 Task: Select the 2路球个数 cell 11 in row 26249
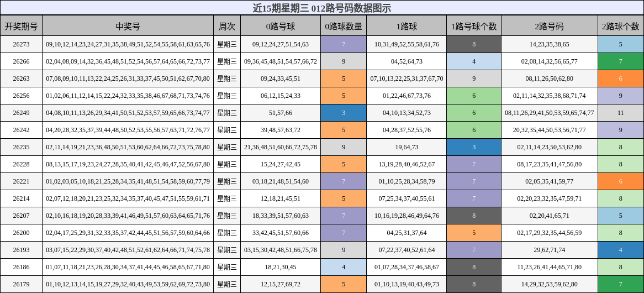(x=621, y=113)
